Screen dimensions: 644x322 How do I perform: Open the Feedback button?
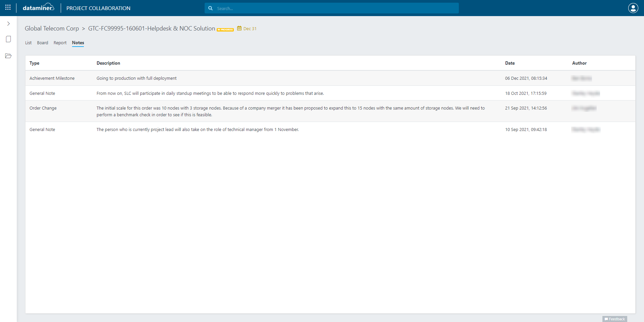coord(614,319)
